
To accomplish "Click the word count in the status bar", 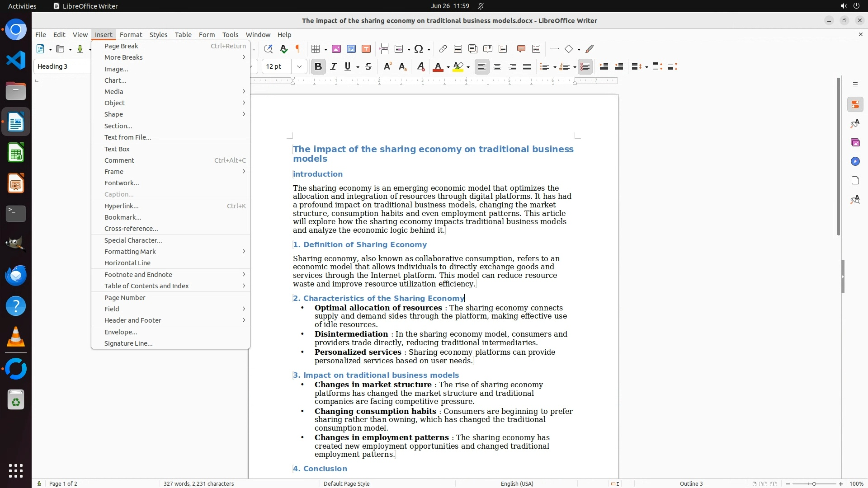I will click(198, 483).
